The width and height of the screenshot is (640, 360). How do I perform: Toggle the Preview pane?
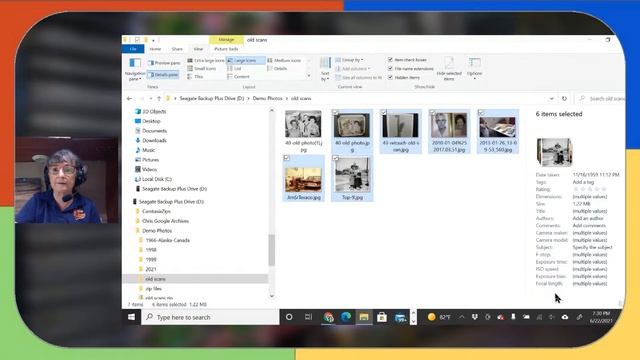click(x=164, y=63)
